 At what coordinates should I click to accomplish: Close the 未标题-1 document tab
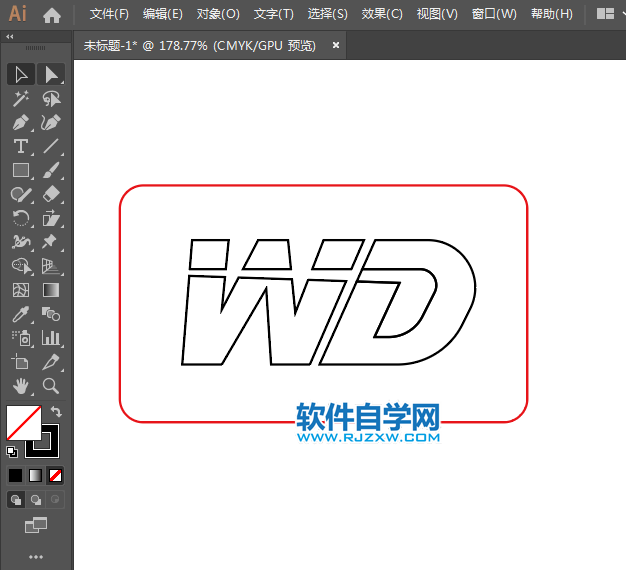point(336,45)
